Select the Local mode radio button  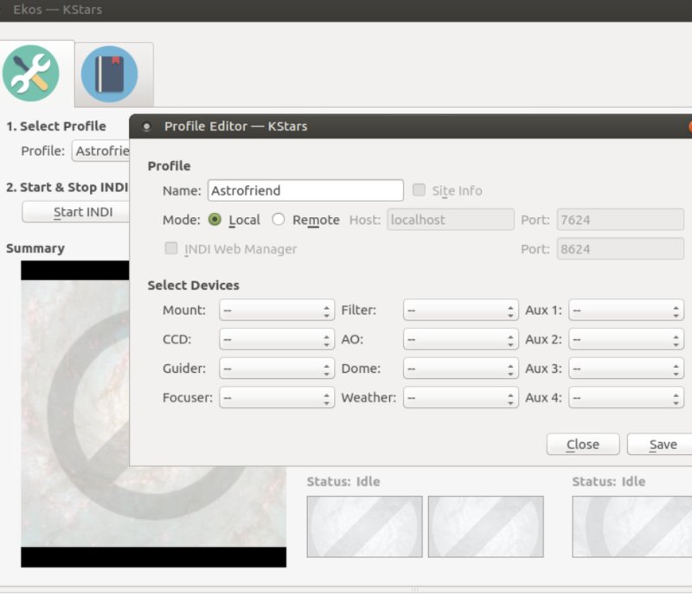(215, 220)
